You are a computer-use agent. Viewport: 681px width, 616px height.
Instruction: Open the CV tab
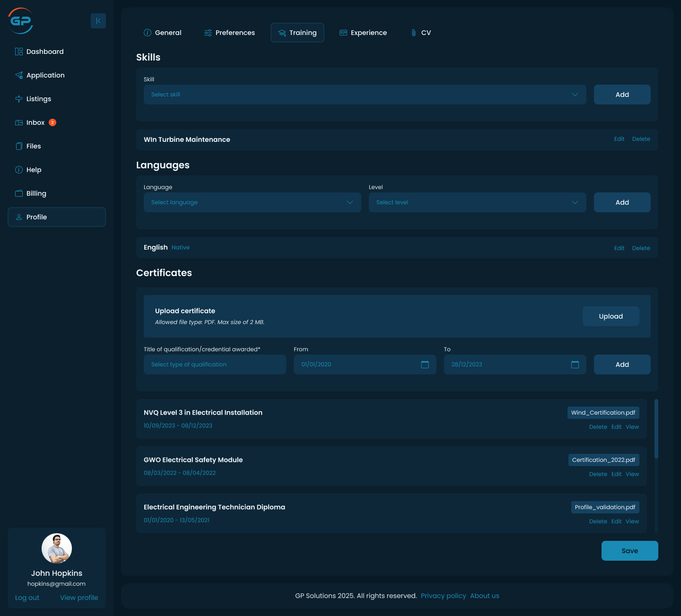420,33
